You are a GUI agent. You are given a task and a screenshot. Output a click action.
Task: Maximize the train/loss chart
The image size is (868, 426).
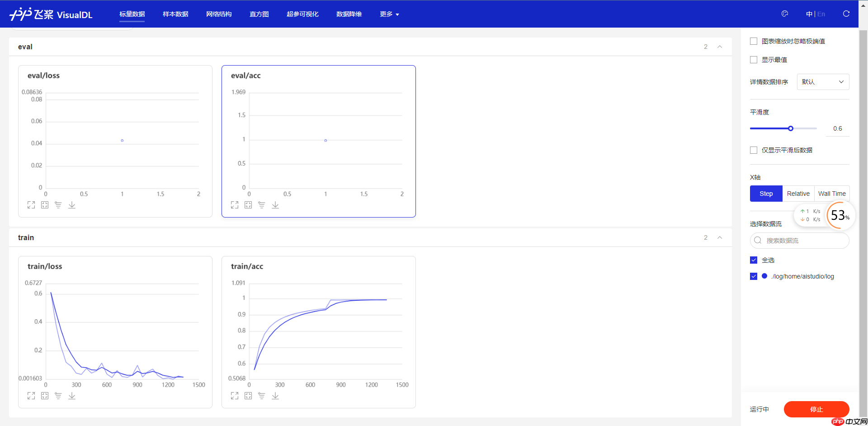[x=31, y=396]
